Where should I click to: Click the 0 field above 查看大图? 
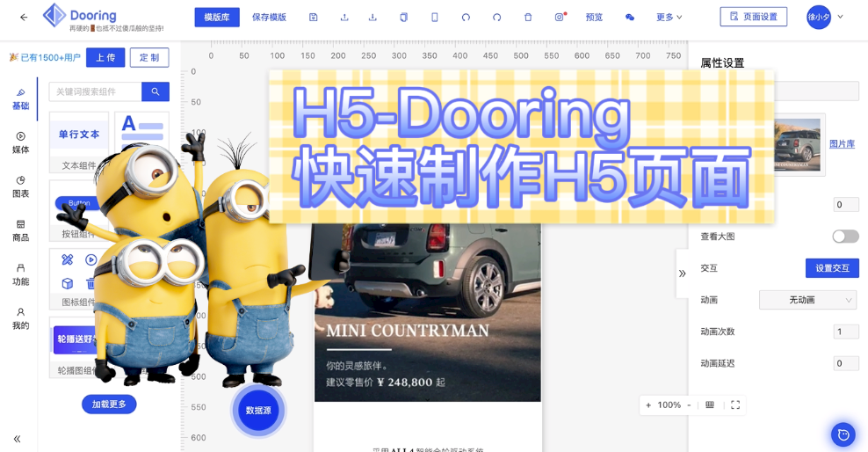[x=846, y=204]
